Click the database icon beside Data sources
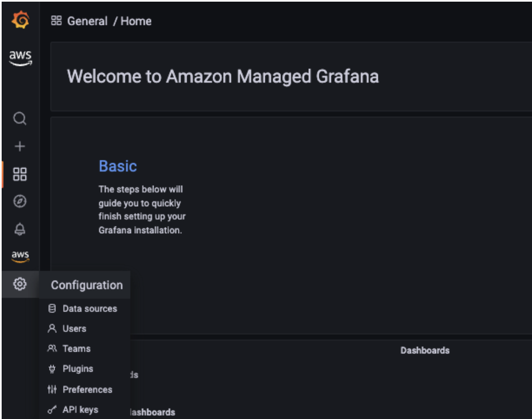532x419 pixels. (52, 308)
